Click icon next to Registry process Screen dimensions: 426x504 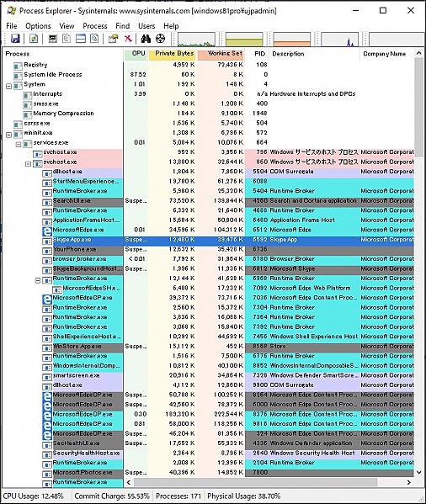pos(18,66)
